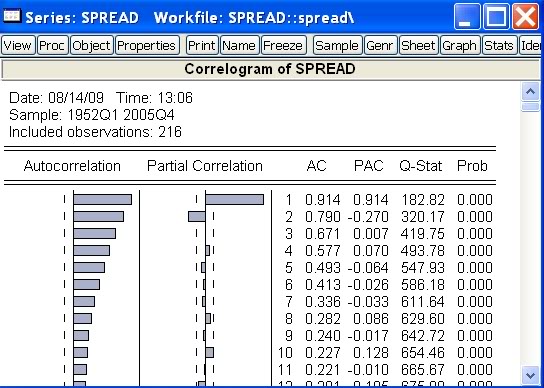Click the Correlogram of SPREAD header
544x388 pixels.
[x=270, y=69]
